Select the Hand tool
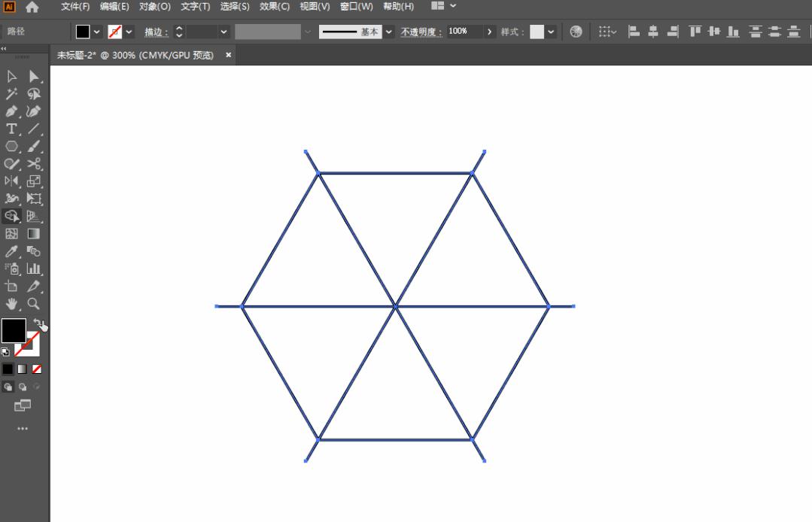 point(11,304)
